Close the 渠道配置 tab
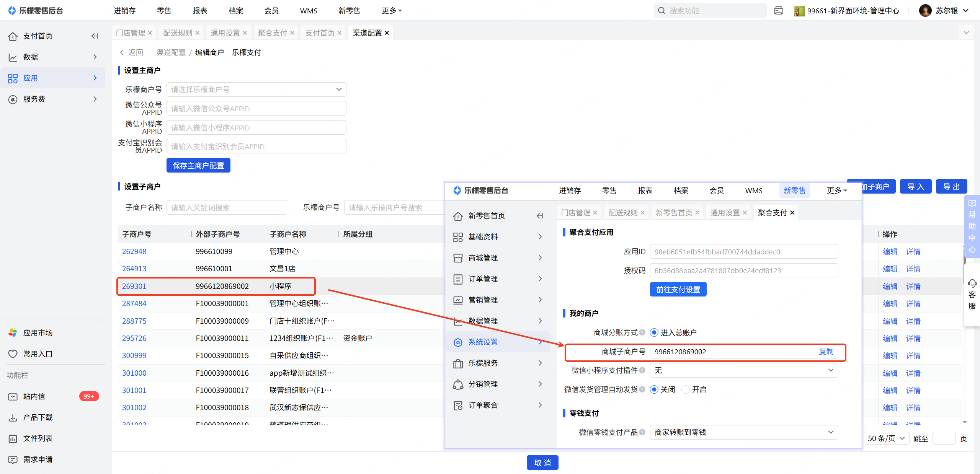980x474 pixels. (387, 33)
